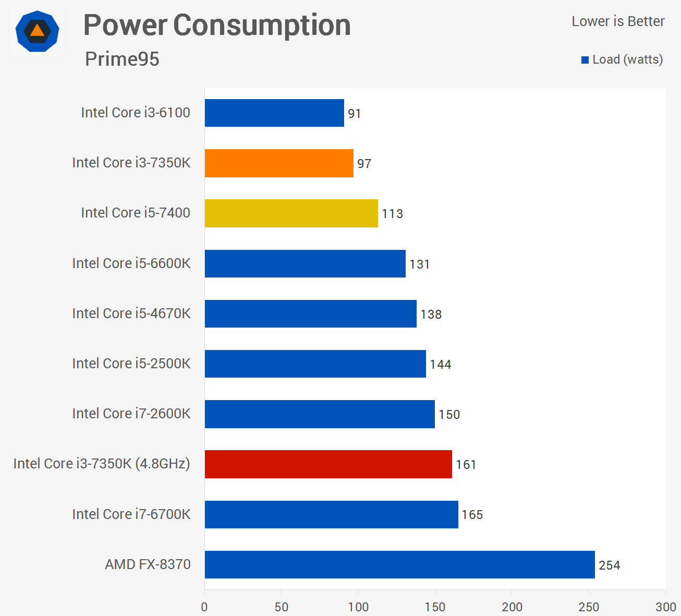
Task: Click the "Prime95" subtitle
Action: 122,59
